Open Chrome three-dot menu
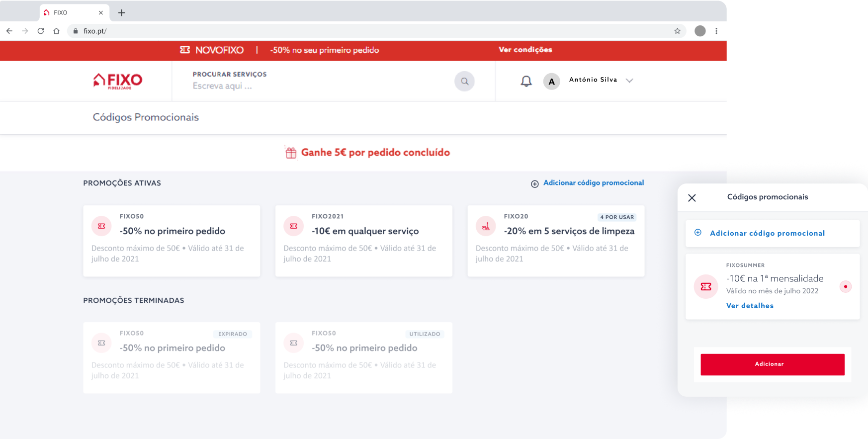This screenshot has width=868, height=439. (x=716, y=31)
